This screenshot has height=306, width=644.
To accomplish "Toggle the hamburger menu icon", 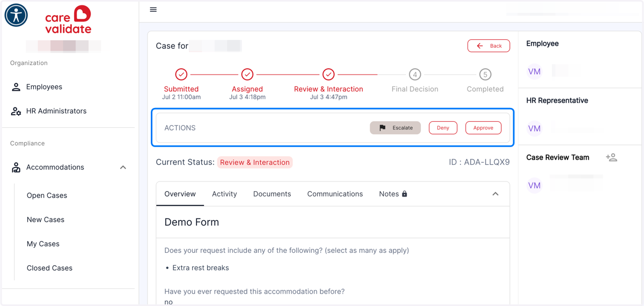I will pyautogui.click(x=153, y=10).
